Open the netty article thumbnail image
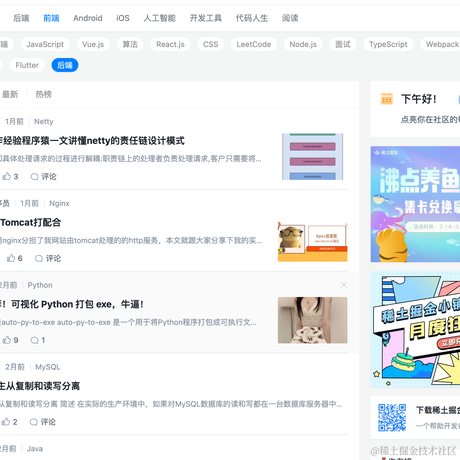Image resolution: width=460 pixels, height=460 pixels. pos(312,156)
